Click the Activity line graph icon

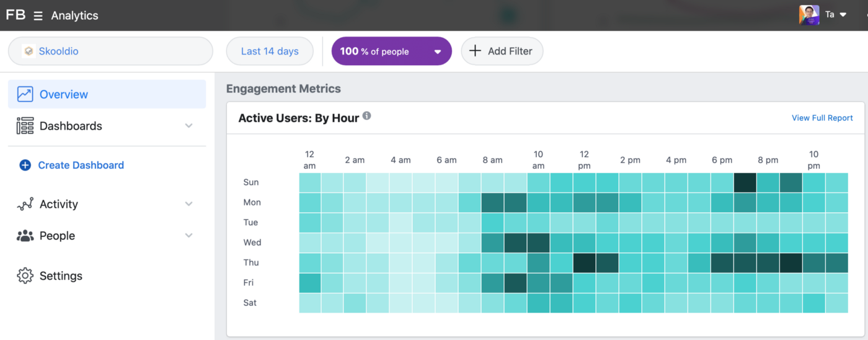point(25,204)
